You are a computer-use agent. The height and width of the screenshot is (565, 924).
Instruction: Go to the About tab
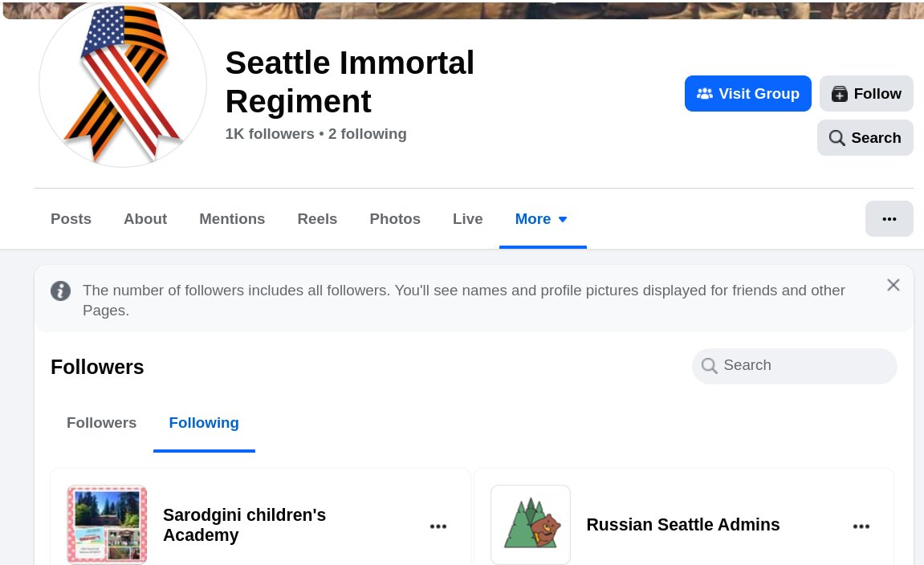(x=145, y=219)
